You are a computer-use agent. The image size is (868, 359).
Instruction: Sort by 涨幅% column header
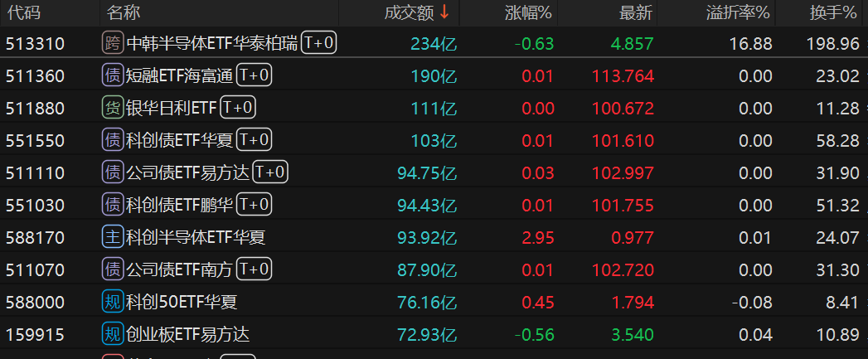[528, 12]
